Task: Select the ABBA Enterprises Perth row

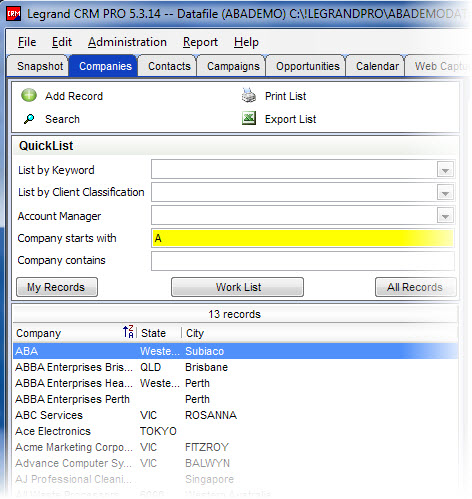Action: tap(235, 399)
